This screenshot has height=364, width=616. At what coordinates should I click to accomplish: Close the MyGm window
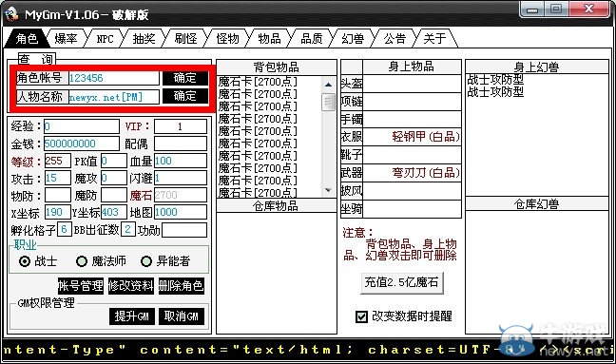point(588,10)
